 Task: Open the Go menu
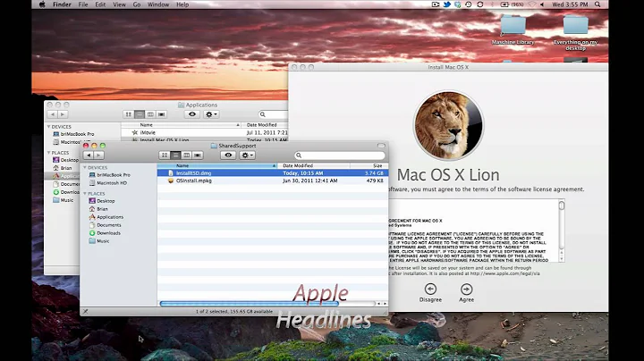click(x=137, y=4)
